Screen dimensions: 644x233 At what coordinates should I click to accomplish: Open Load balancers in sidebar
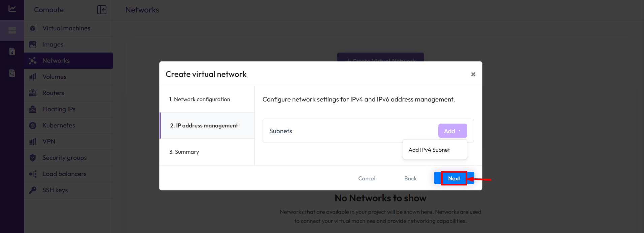(64, 174)
